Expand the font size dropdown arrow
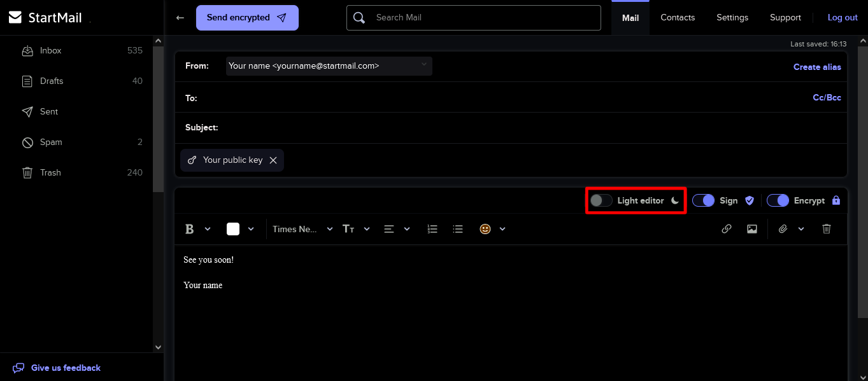Image resolution: width=868 pixels, height=381 pixels. [x=367, y=229]
